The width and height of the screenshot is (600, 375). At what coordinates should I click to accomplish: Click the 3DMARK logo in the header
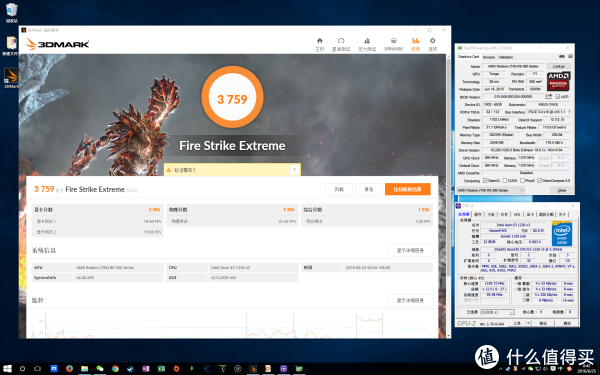[x=57, y=44]
